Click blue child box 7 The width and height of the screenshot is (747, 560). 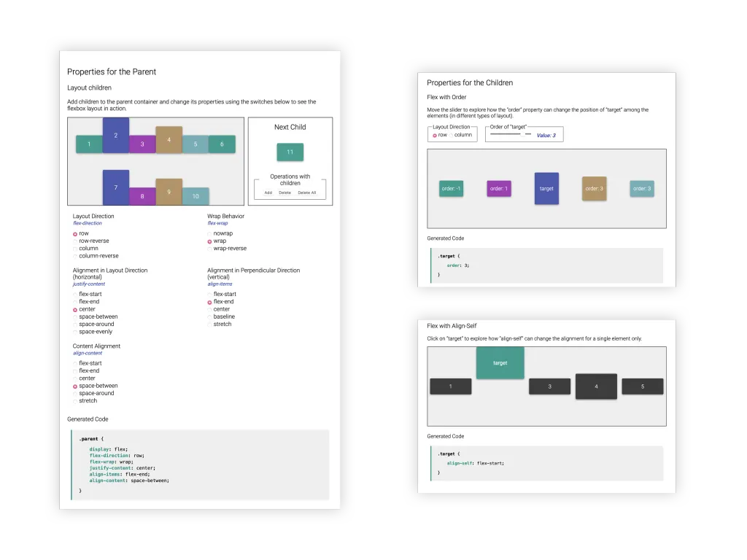pos(116,187)
